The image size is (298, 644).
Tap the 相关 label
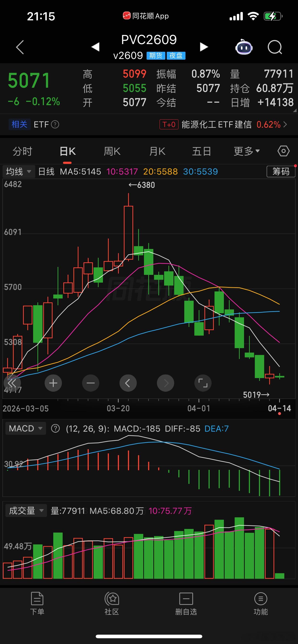(19, 124)
